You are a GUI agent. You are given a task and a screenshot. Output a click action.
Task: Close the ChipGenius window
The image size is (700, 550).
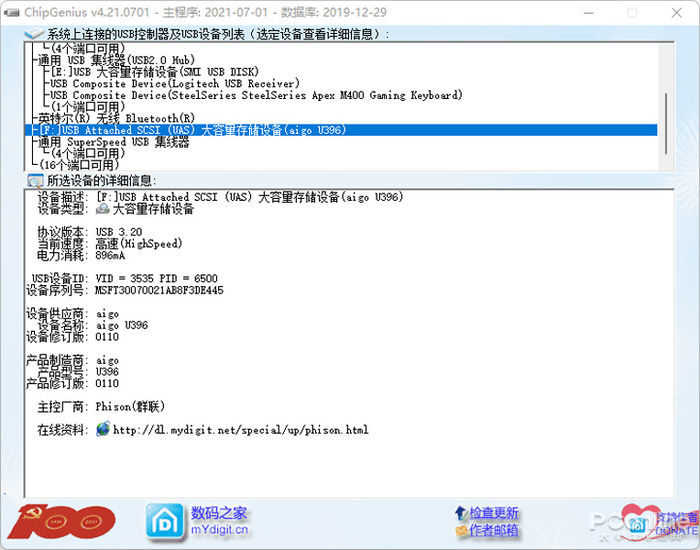point(677,13)
